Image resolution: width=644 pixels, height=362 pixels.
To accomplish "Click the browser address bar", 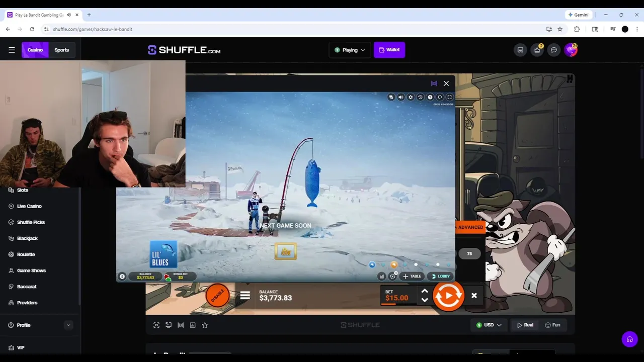I will click(x=292, y=29).
